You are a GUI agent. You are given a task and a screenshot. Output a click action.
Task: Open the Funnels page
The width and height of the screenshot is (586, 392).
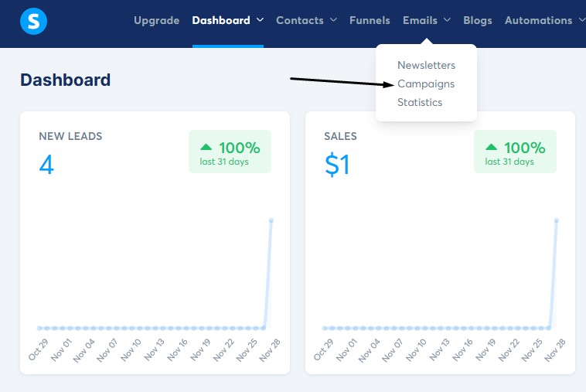[370, 21]
